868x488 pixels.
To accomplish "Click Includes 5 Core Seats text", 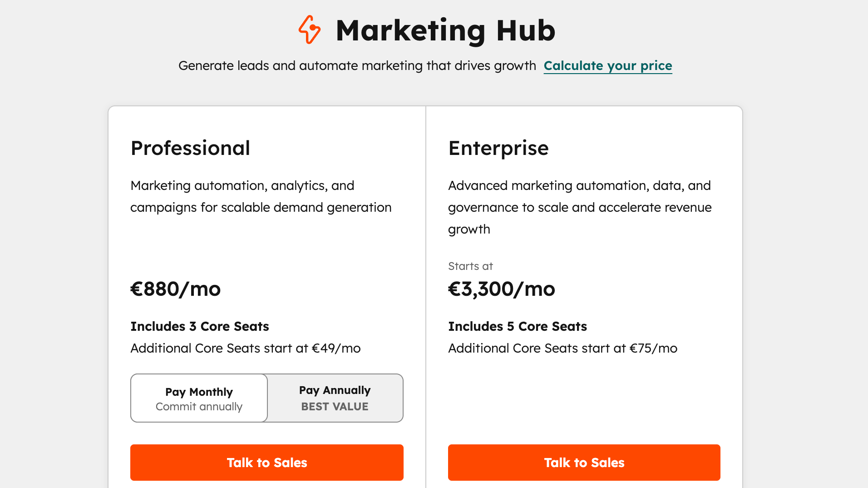I will click(518, 326).
